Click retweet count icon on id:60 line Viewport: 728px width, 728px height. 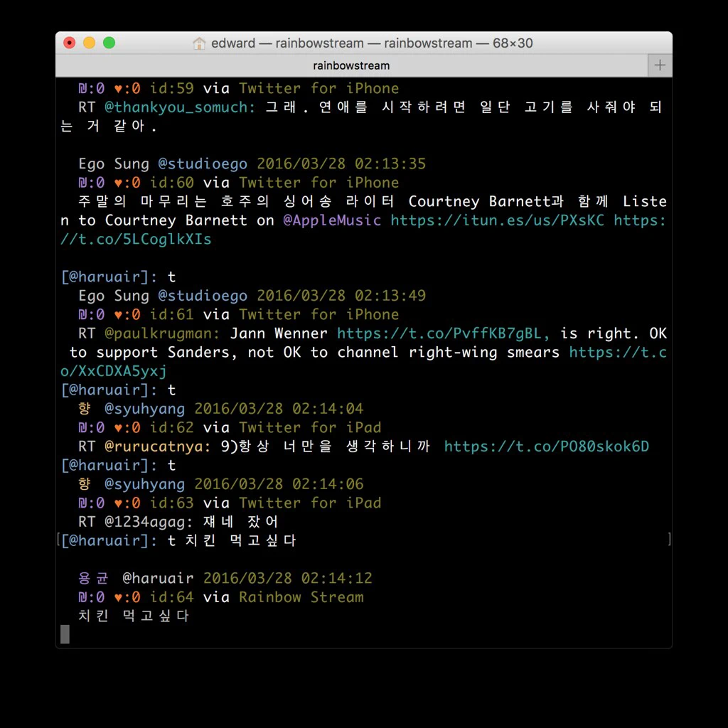point(82,183)
